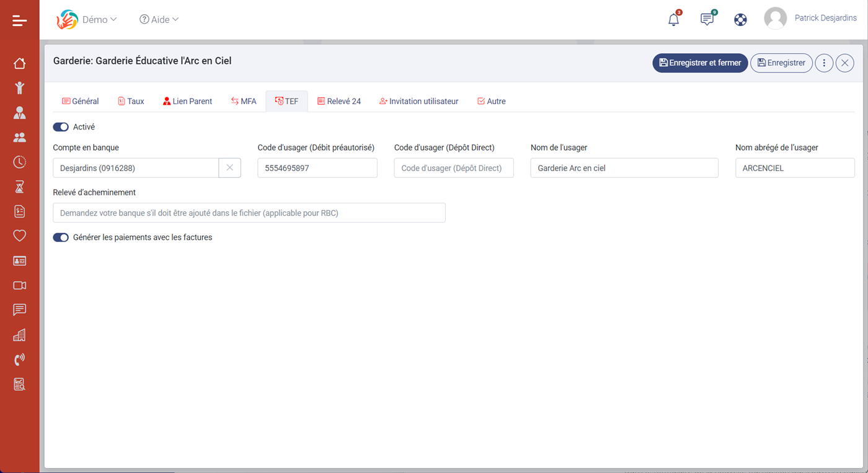Switch to the MFA tab
868x473 pixels.
[243, 101]
